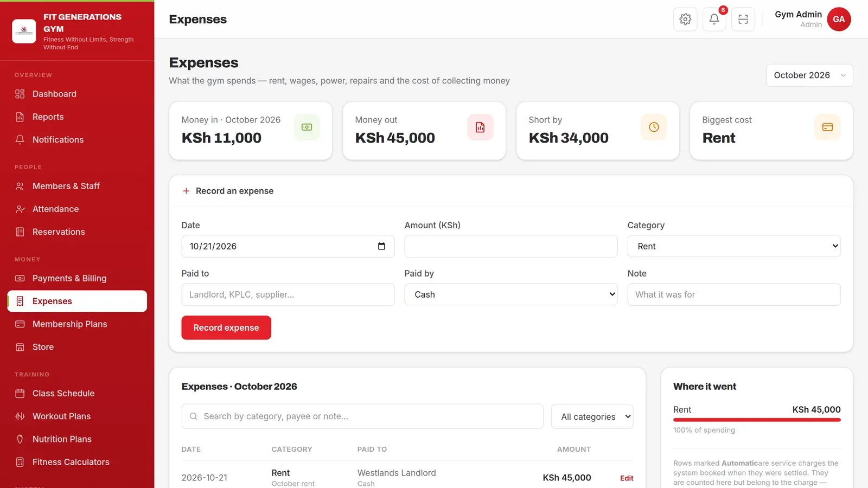Click the Money in card cash icon
Viewport: 868px width, 488px height.
pyautogui.click(x=307, y=127)
